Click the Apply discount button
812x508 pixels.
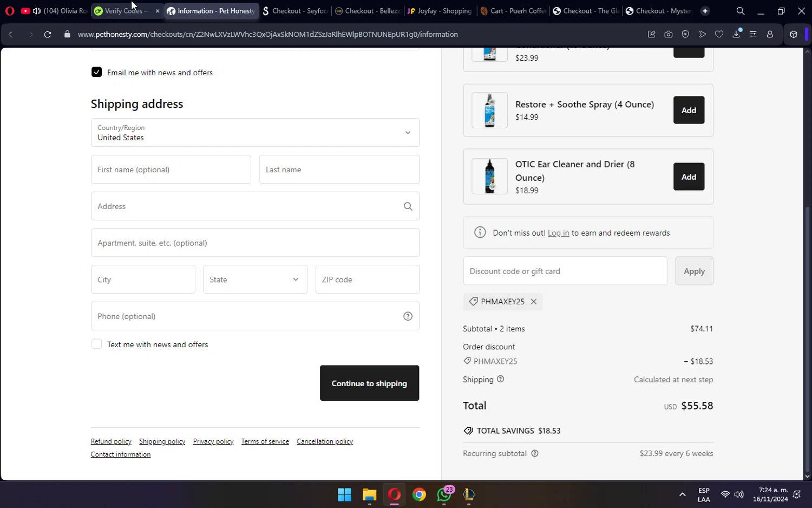[x=694, y=271]
